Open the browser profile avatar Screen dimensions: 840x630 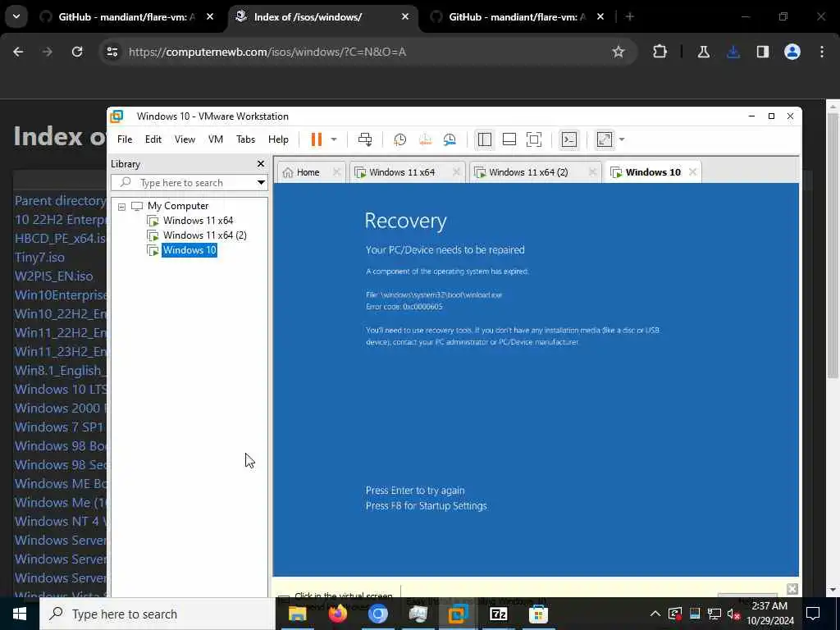pyautogui.click(x=792, y=52)
